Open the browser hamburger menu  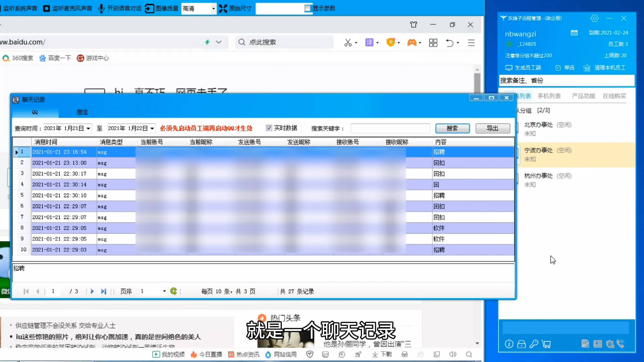[x=471, y=43]
